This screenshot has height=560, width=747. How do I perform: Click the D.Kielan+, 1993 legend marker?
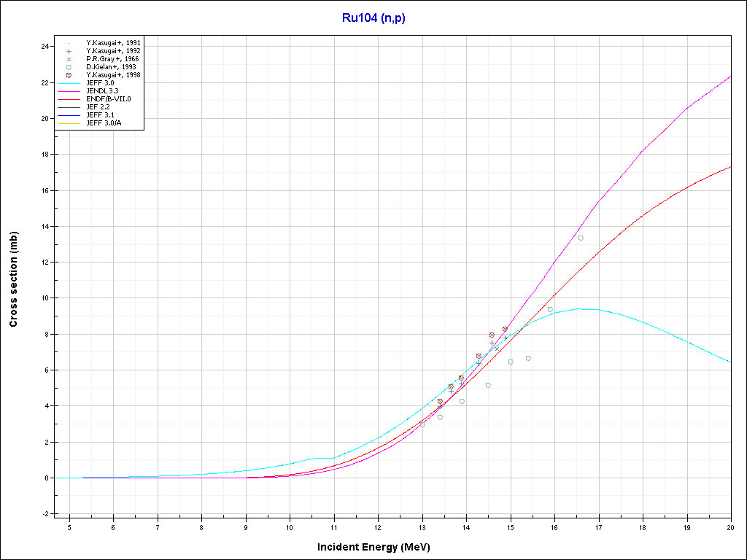pyautogui.click(x=69, y=67)
